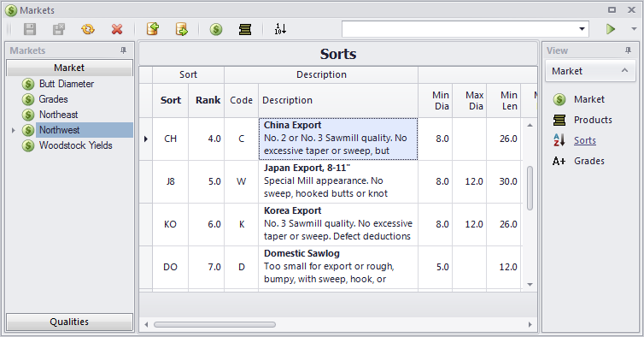Open Products view link
This screenshot has height=337, width=644.
click(593, 120)
